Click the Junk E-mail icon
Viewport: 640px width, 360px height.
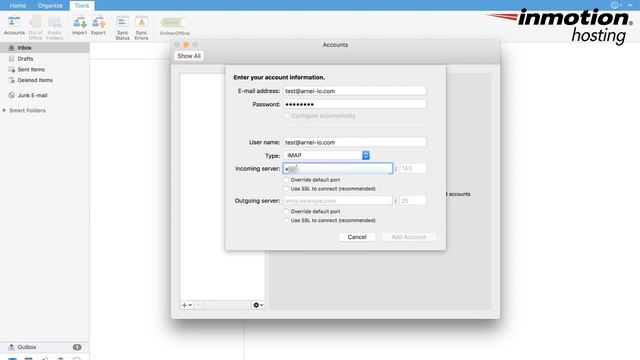11,95
